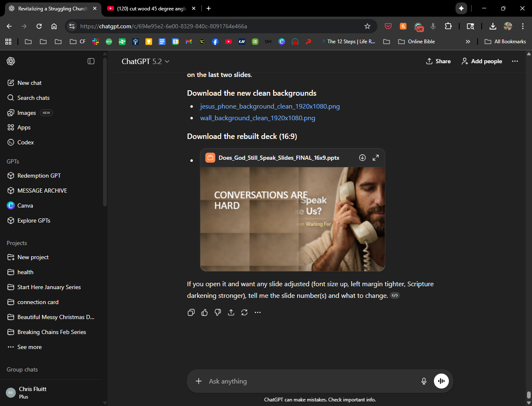
Task: Open the slide deck preview thumbnail
Action: coord(292,219)
